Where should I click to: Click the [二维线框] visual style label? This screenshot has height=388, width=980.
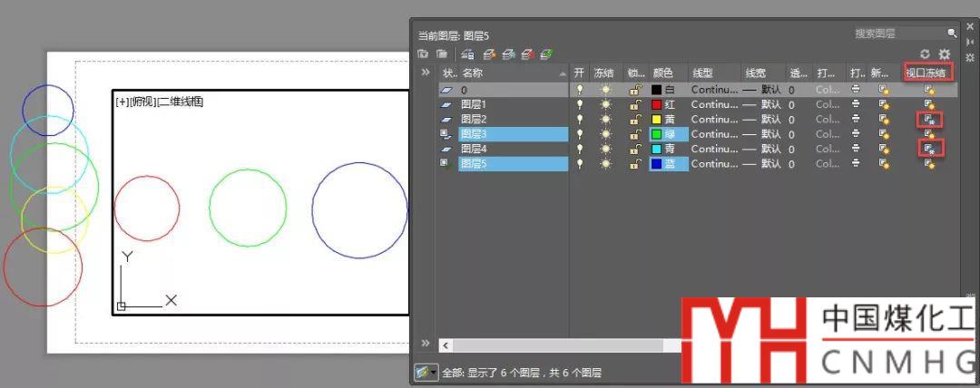pos(180,102)
